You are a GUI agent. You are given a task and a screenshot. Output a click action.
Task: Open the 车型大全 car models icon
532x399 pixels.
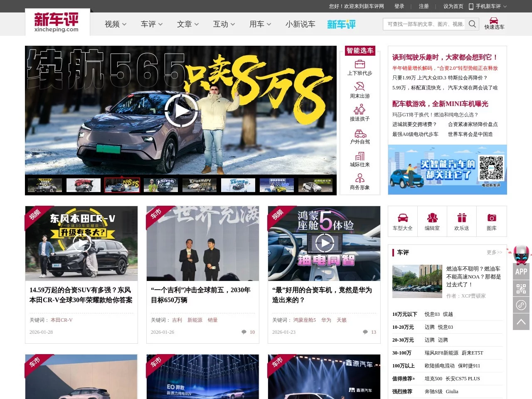coord(402,218)
